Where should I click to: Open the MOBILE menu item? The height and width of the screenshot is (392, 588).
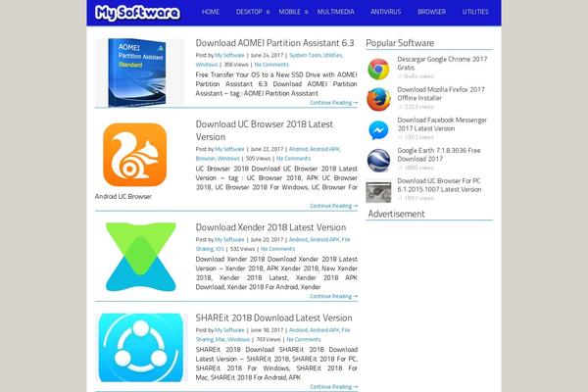(x=289, y=12)
